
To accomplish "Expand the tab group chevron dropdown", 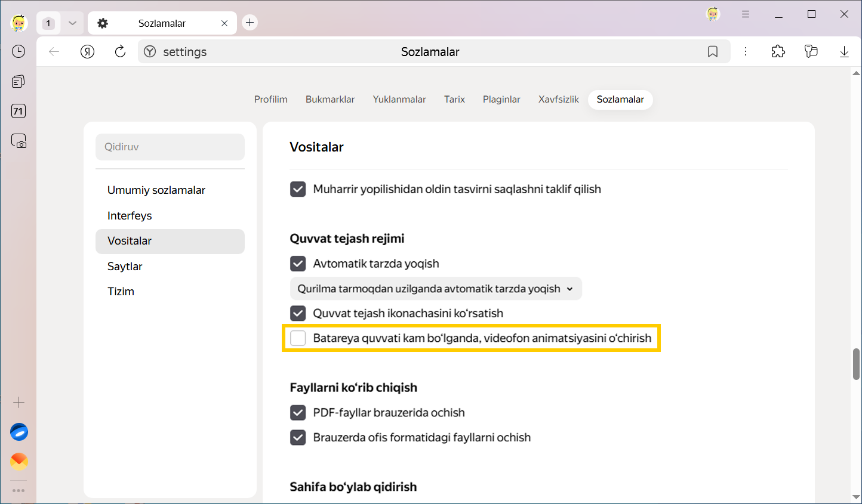I will [x=72, y=23].
